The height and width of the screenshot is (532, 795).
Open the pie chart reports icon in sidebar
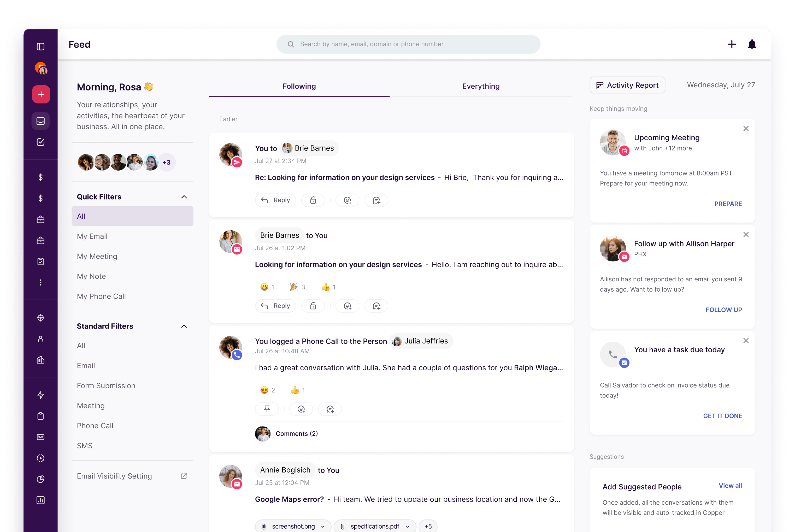point(40,479)
